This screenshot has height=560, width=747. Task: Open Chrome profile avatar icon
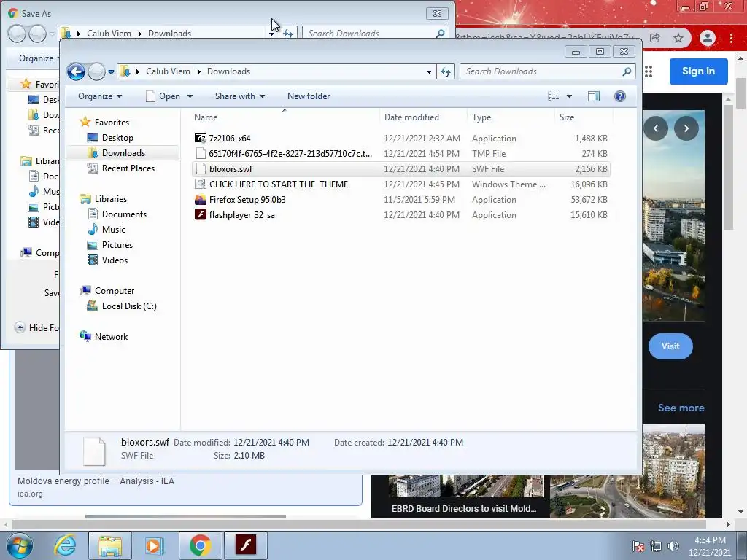click(x=708, y=38)
